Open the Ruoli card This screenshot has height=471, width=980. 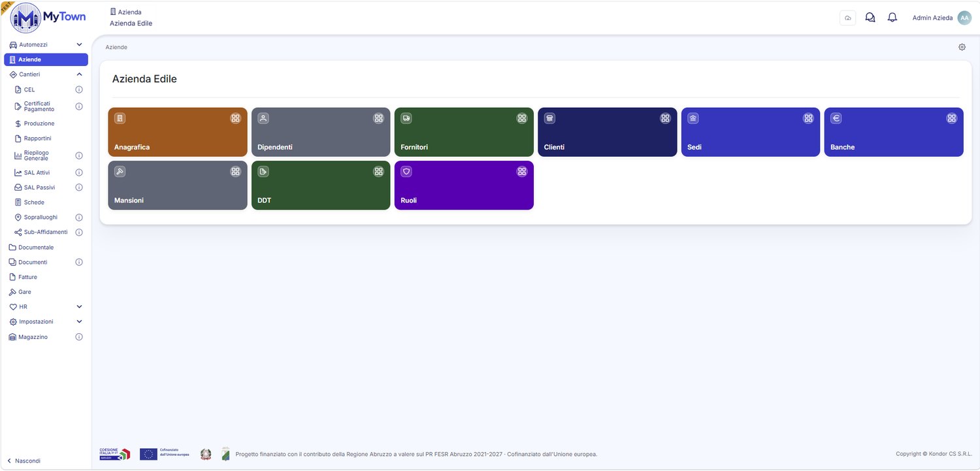coord(464,186)
